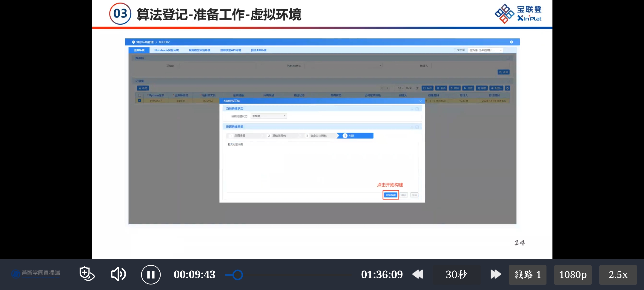The image size is (644, 290).
Task: Toggle the header select-all checkbox
Action: pos(140,95)
